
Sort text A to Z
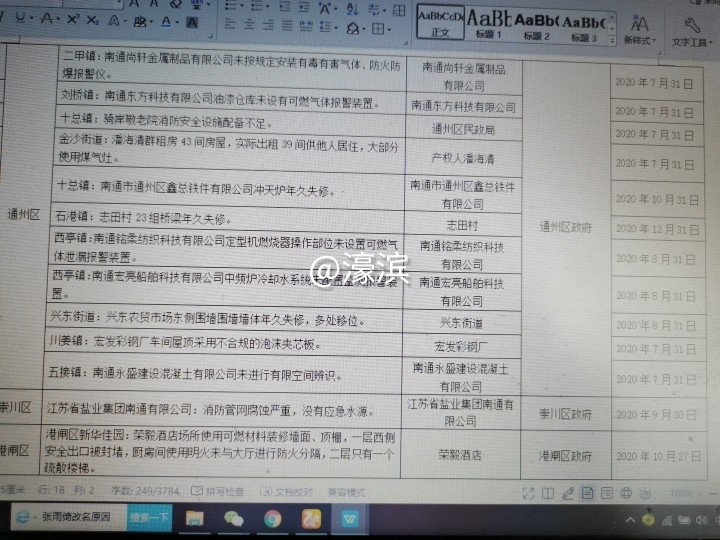[352, 8]
